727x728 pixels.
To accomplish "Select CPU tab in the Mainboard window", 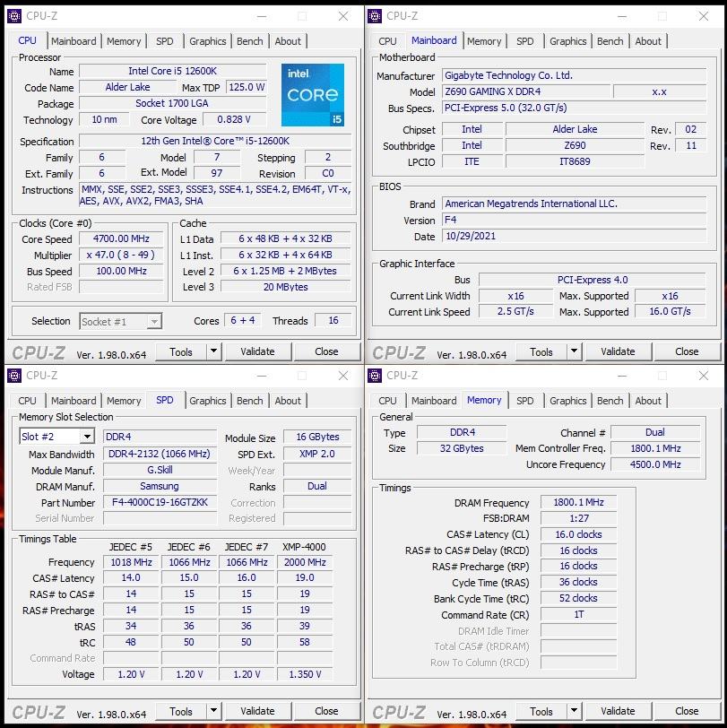I will pos(387,41).
